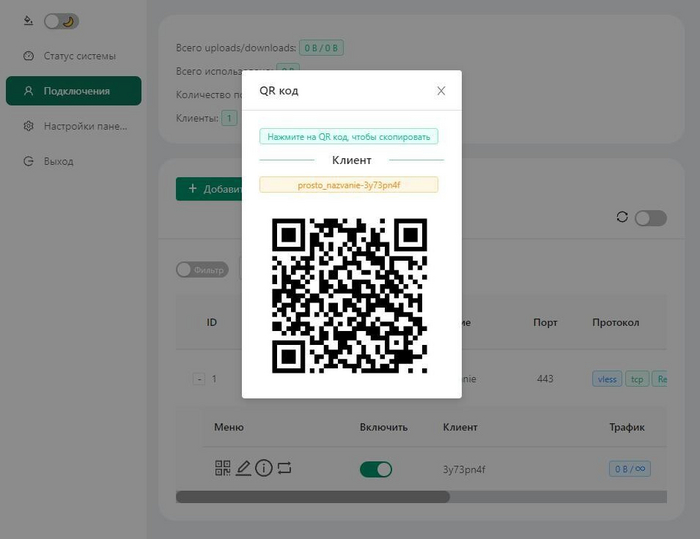Click the ID column header
The height and width of the screenshot is (539, 700).
[212, 322]
